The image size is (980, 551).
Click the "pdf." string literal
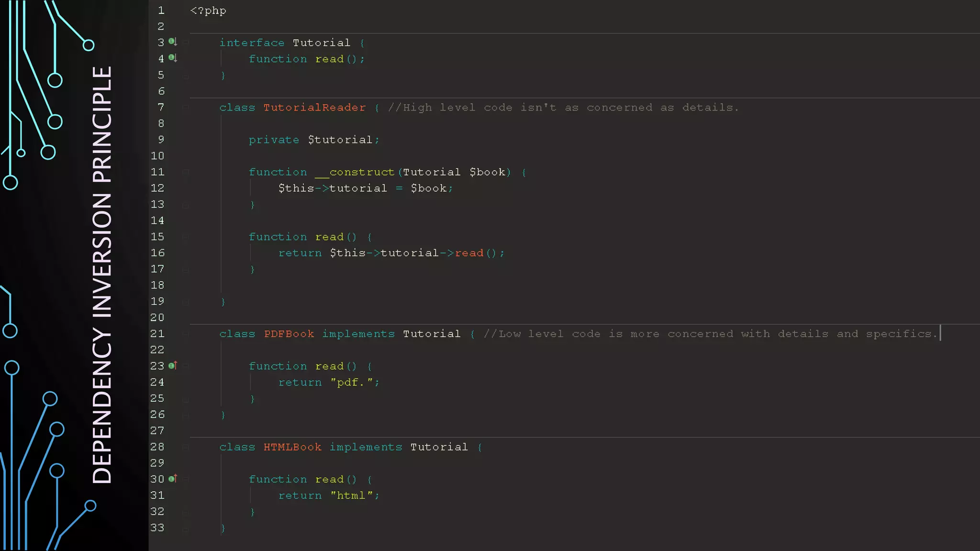[x=351, y=382]
